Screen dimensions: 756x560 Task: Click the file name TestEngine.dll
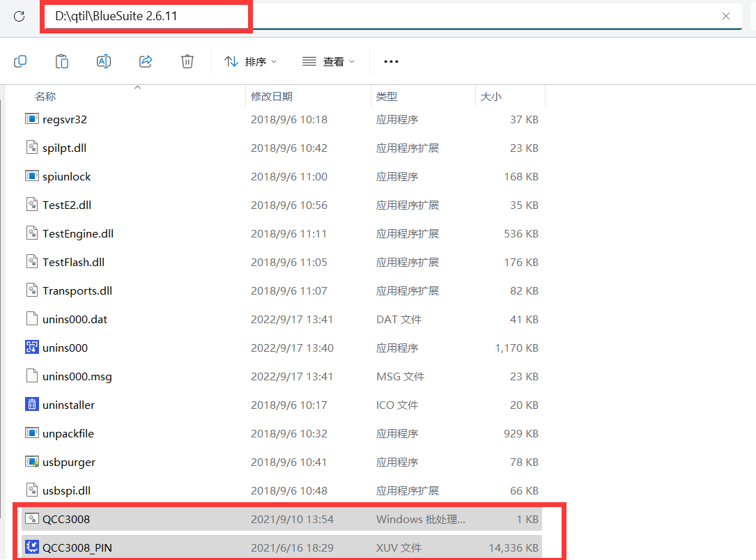78,234
